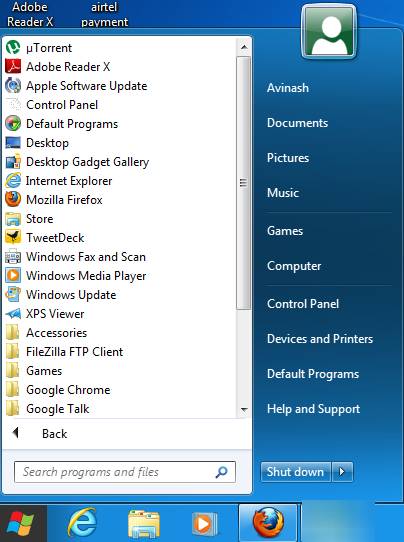Select the Adobe Reader X desktop shortcut
404x542 pixels.
30,15
